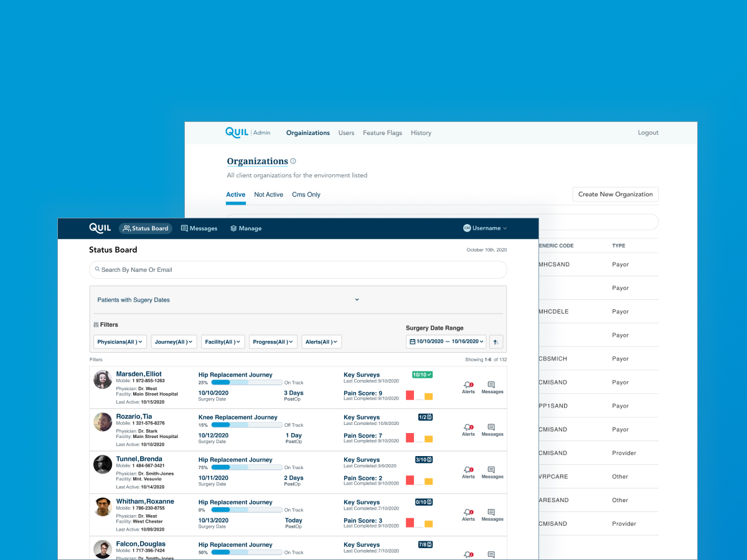Click the QUIL logo in navy header

[100, 228]
